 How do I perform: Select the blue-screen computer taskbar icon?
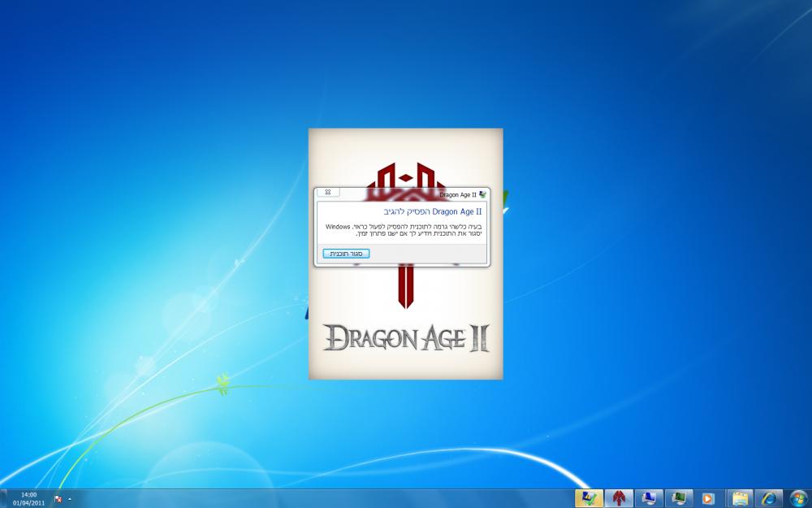(x=649, y=499)
